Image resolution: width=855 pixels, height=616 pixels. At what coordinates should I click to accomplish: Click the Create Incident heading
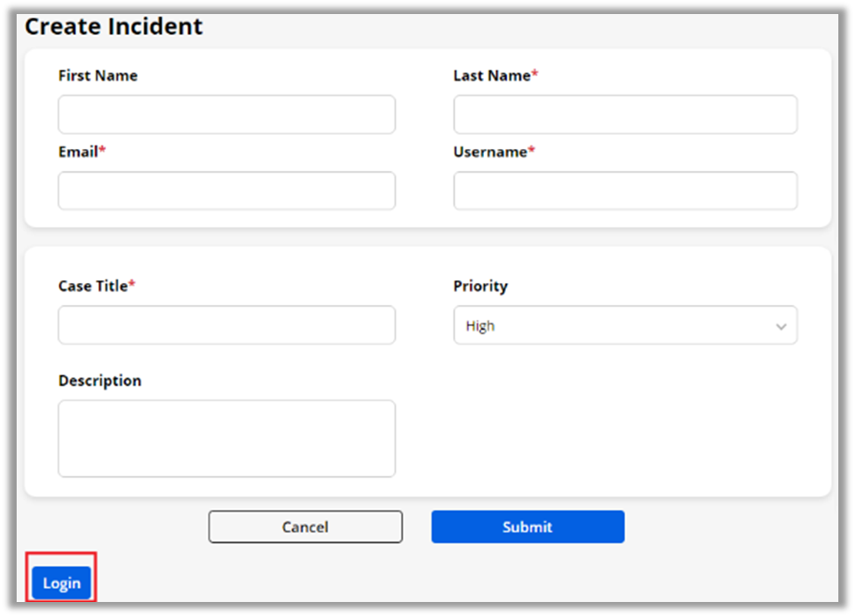click(x=113, y=26)
